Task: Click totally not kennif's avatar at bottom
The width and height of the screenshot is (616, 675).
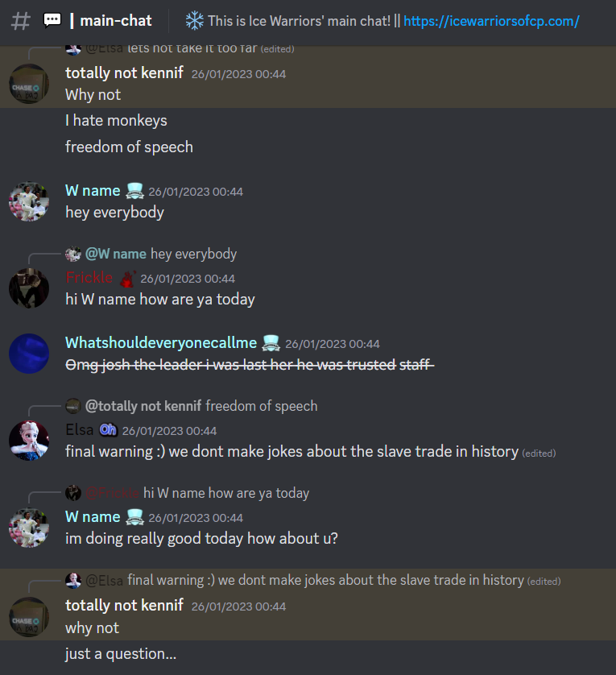Action: (29, 617)
